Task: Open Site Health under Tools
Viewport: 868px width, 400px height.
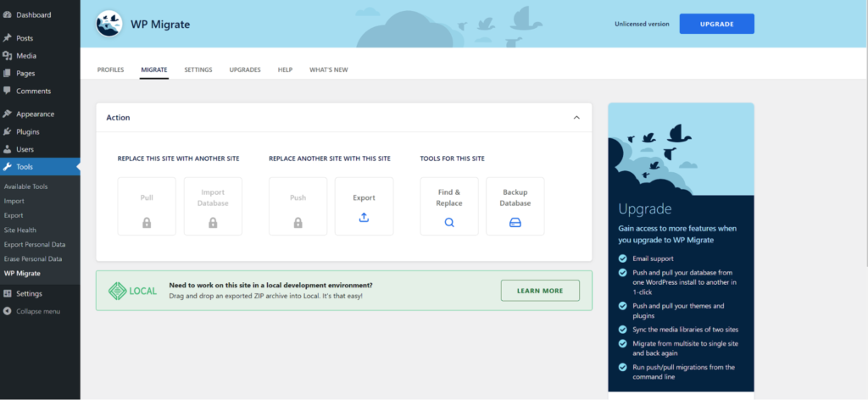Action: click(20, 230)
